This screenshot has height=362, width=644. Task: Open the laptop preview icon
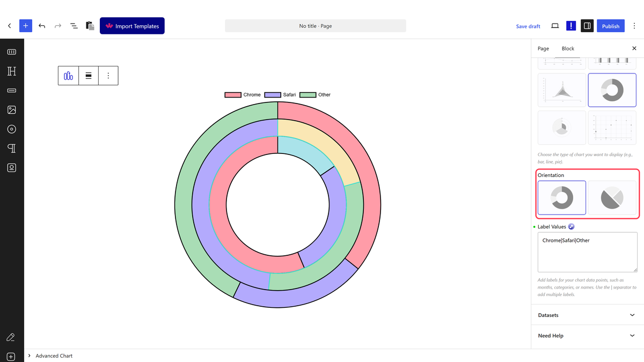click(x=555, y=26)
